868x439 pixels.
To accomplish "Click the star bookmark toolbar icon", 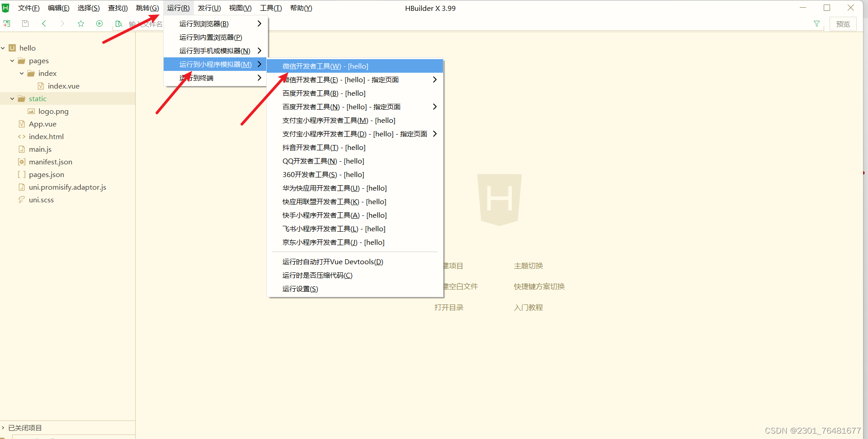I will click(81, 23).
